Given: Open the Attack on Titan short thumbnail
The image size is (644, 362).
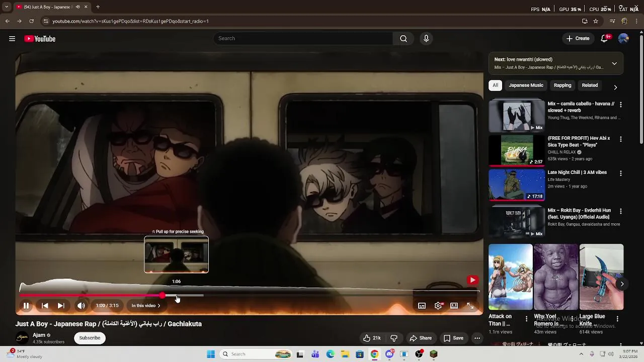Looking at the screenshot, I should (x=510, y=277).
